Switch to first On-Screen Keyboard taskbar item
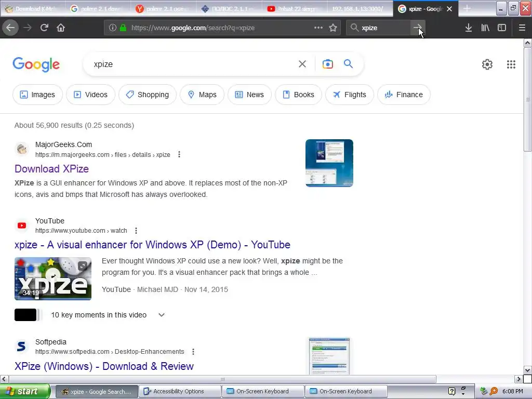532x399 pixels. (263, 391)
